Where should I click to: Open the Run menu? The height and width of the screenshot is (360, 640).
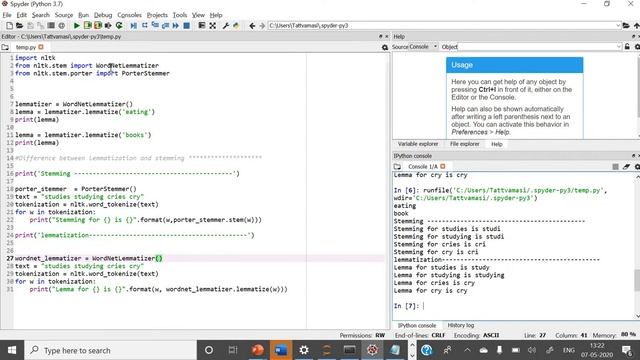click(83, 15)
